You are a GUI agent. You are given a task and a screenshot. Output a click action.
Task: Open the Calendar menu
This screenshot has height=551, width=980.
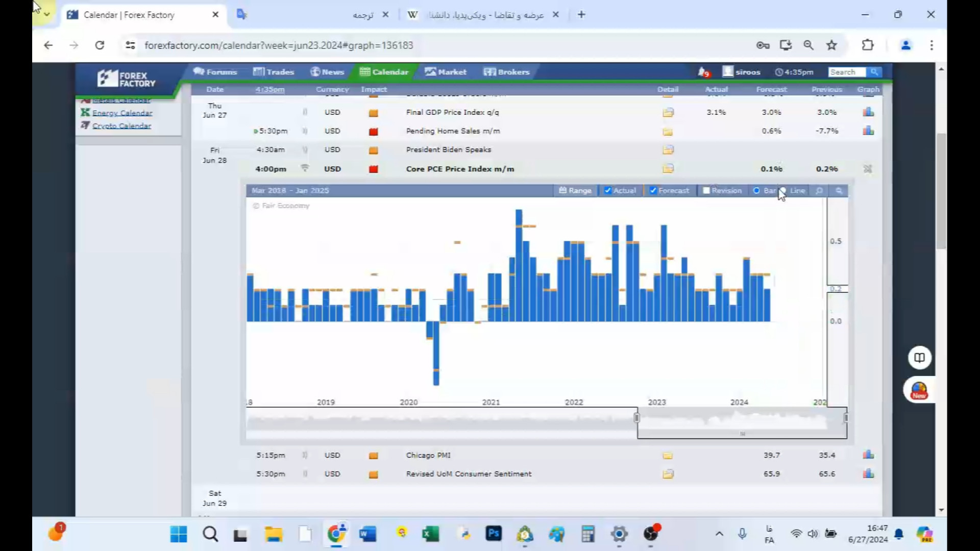click(x=384, y=72)
